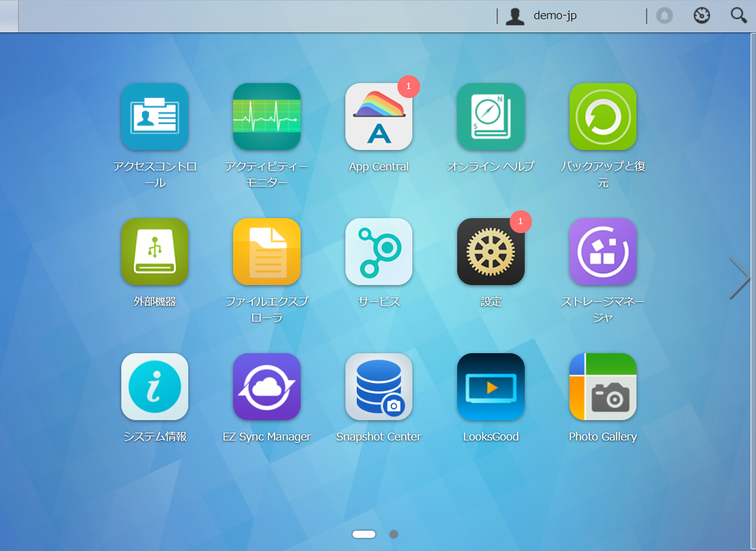Screen dimensions: 756x551
Task: Launch the ファイルエクスプローラ app
Action: tap(267, 252)
